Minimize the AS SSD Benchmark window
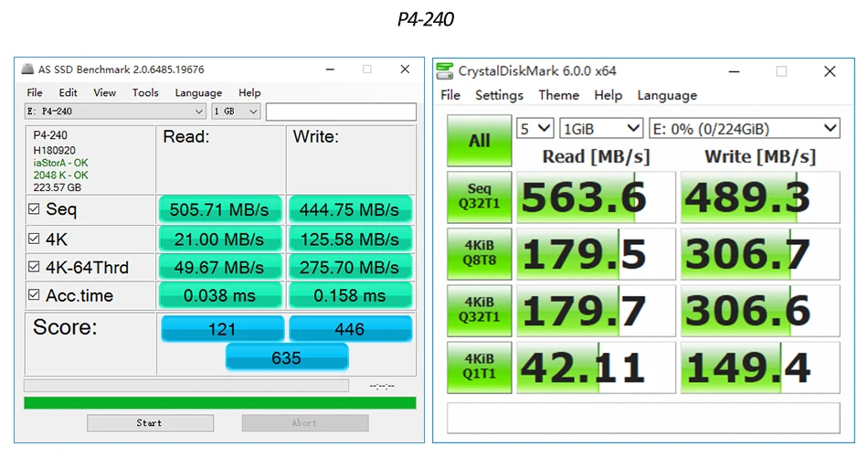This screenshot has width=868, height=457. click(331, 69)
